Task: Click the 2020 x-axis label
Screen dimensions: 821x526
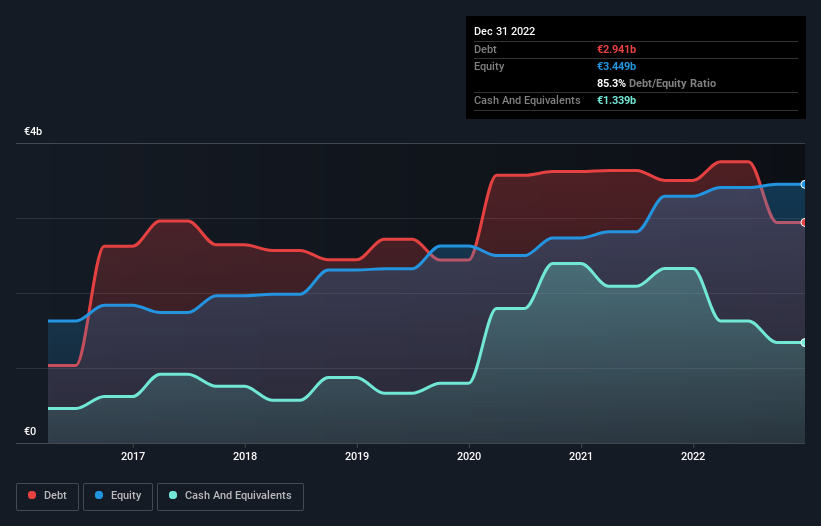Action: pos(469,456)
